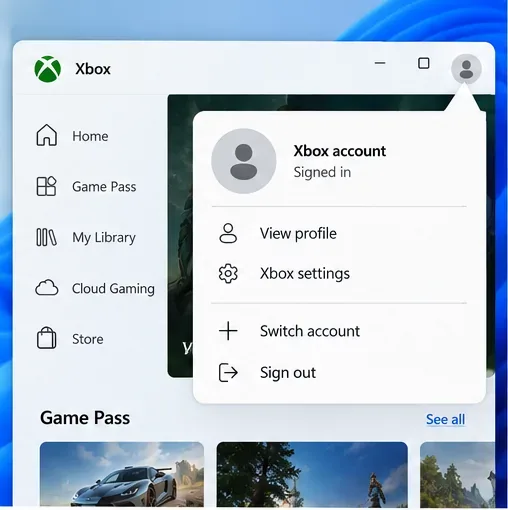
Task: Open the sports car game thumbnail
Action: pos(122,474)
